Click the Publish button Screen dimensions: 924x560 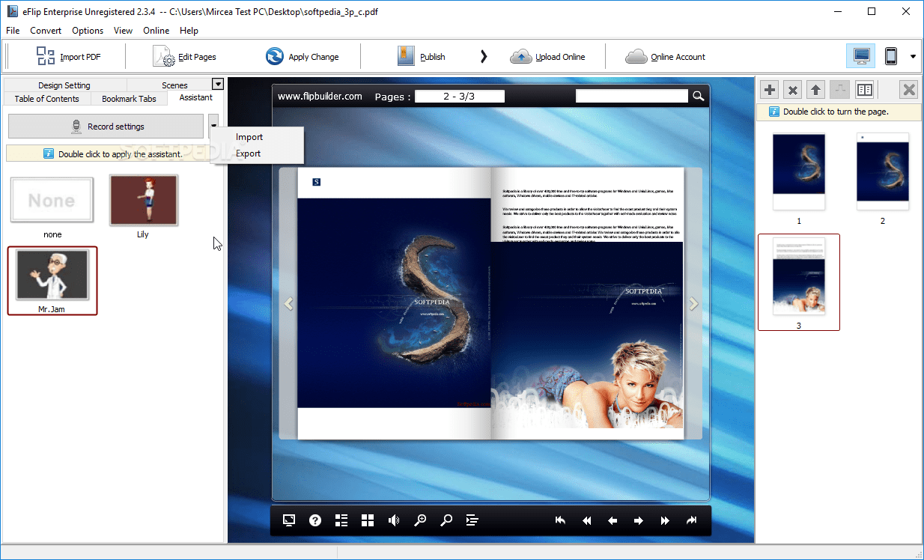coord(421,57)
